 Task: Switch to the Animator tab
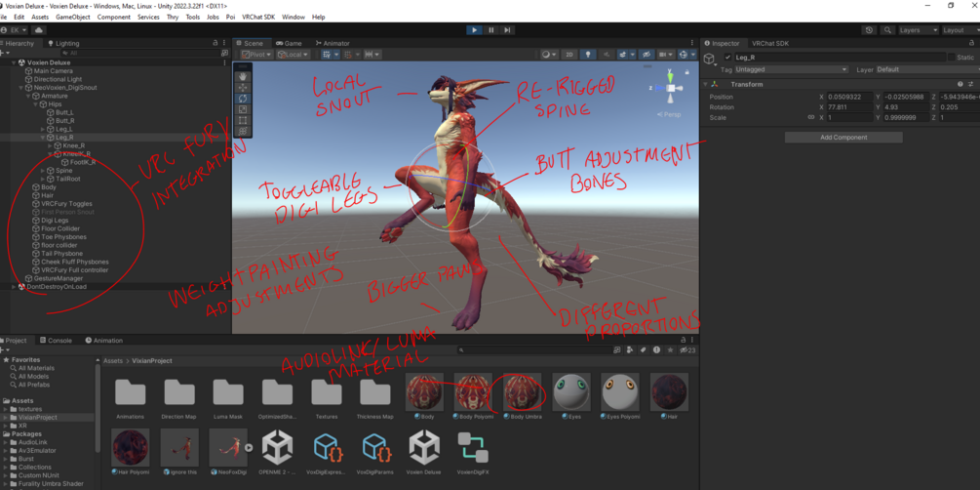click(x=333, y=43)
